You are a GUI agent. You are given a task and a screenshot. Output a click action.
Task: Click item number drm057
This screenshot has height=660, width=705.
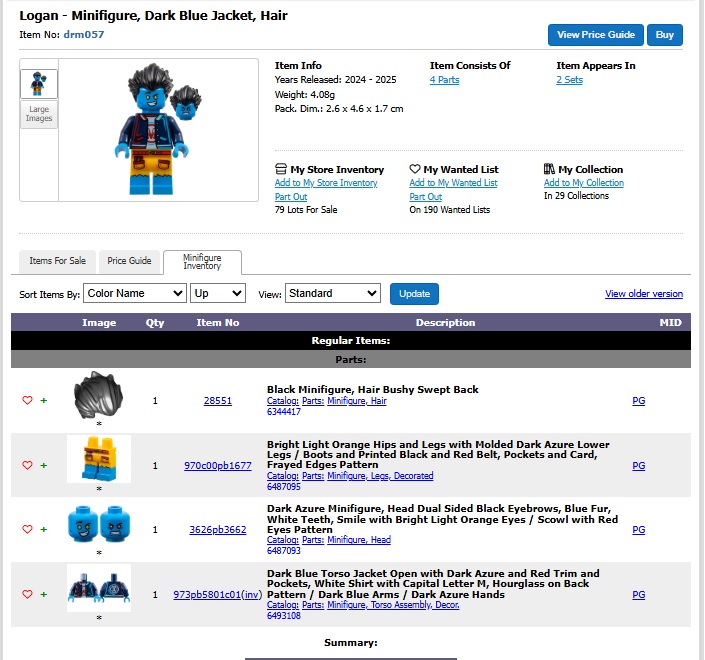pos(84,35)
